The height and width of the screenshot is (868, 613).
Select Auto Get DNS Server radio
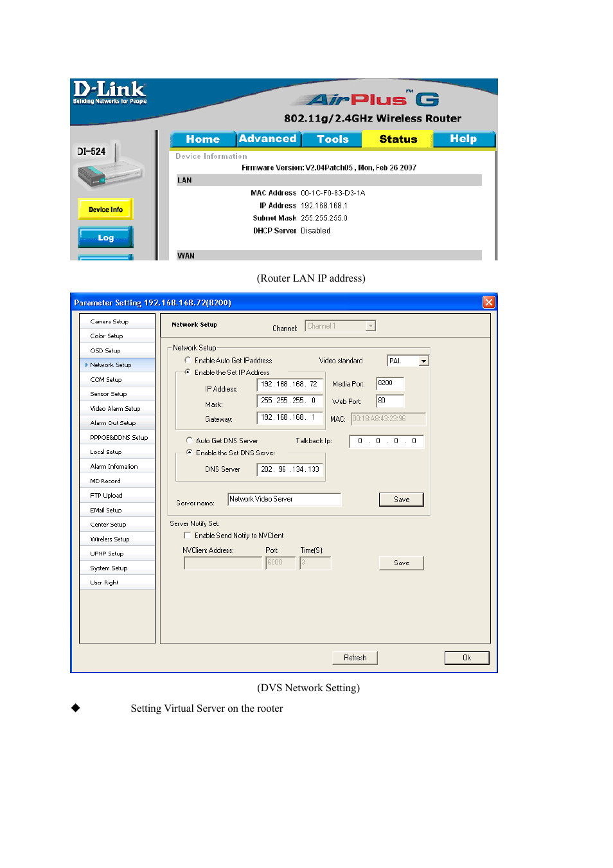pos(189,440)
